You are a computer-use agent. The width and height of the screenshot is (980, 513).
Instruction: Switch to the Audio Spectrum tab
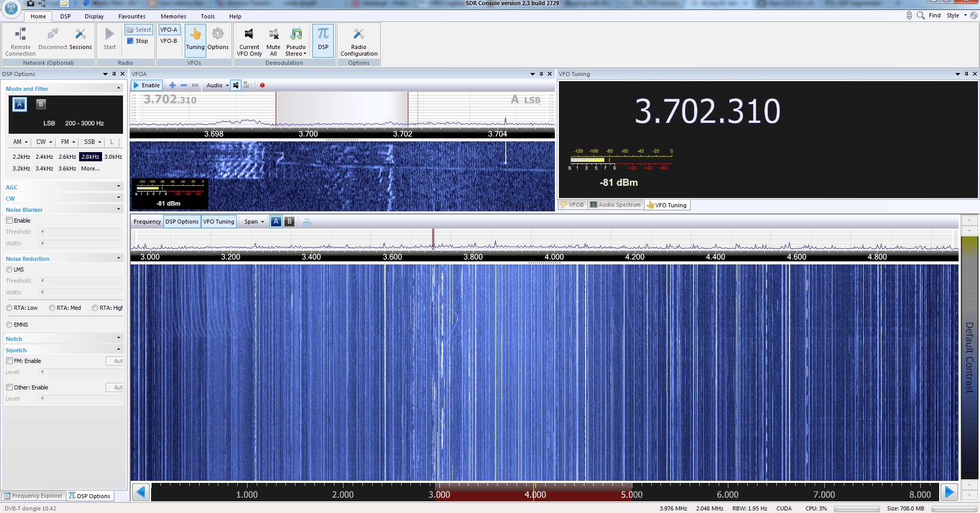[615, 205]
